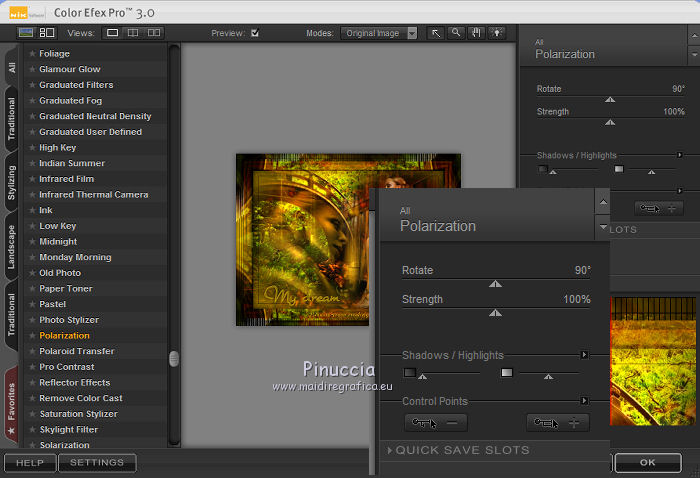700x478 pixels.
Task: Switch to the Stylizing category tab
Action: [11, 182]
